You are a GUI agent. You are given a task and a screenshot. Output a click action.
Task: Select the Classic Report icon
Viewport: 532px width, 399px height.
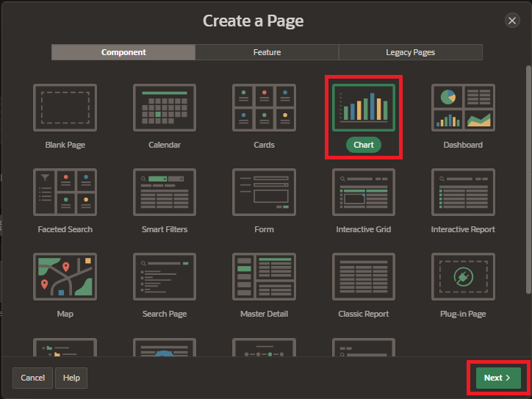[364, 277]
